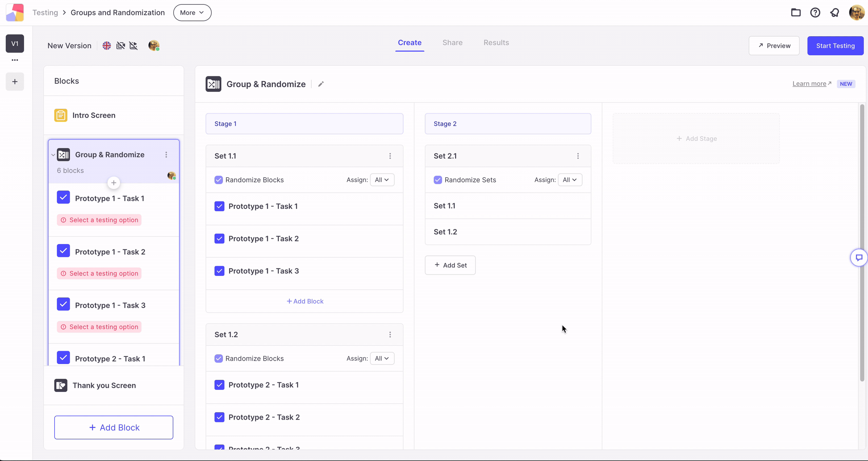Screen dimensions: 868x461
Task: Open the folder icon in top bar
Action: [x=796, y=13]
